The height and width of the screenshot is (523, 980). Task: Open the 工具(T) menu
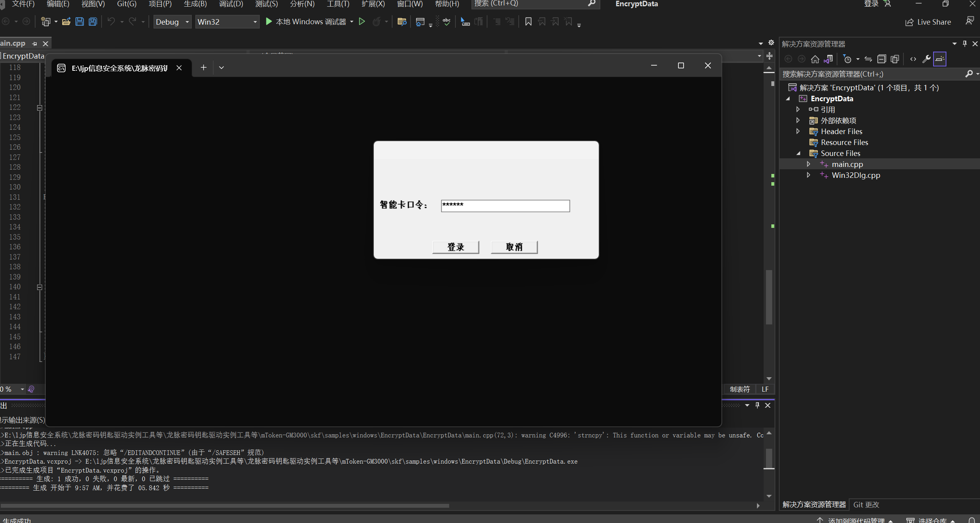pos(338,4)
